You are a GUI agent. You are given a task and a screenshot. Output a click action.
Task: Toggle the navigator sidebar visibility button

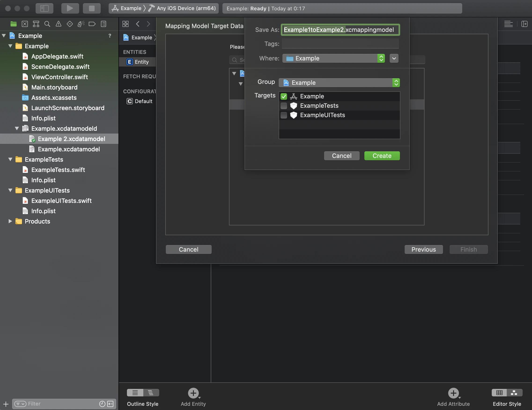(44, 8)
